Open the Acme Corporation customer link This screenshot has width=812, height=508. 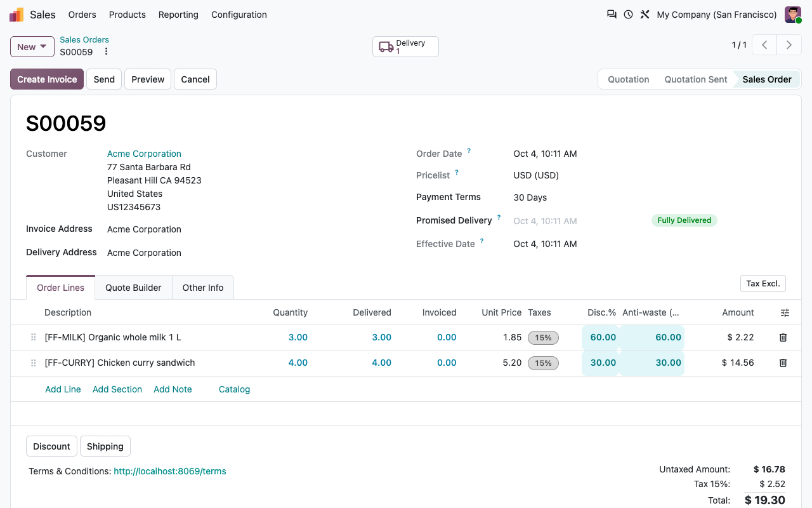tap(144, 154)
